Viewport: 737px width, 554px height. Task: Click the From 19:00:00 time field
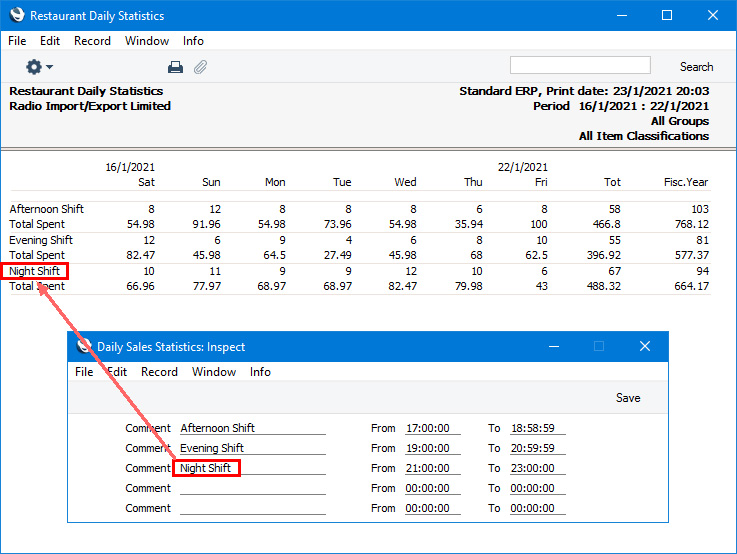(x=431, y=448)
